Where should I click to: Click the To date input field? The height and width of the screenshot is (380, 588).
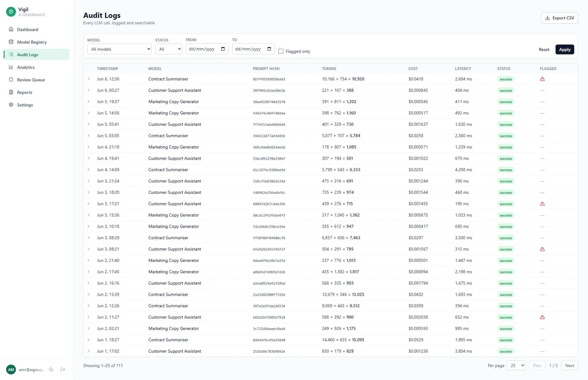coord(253,49)
